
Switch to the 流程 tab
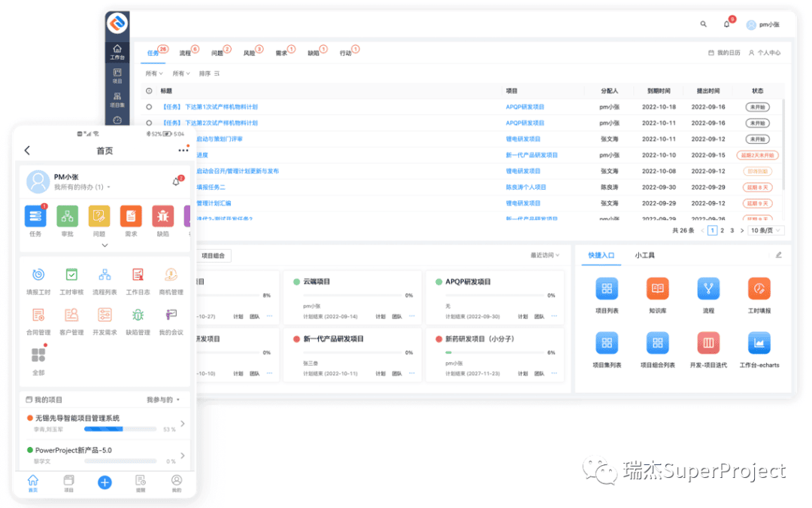185,53
